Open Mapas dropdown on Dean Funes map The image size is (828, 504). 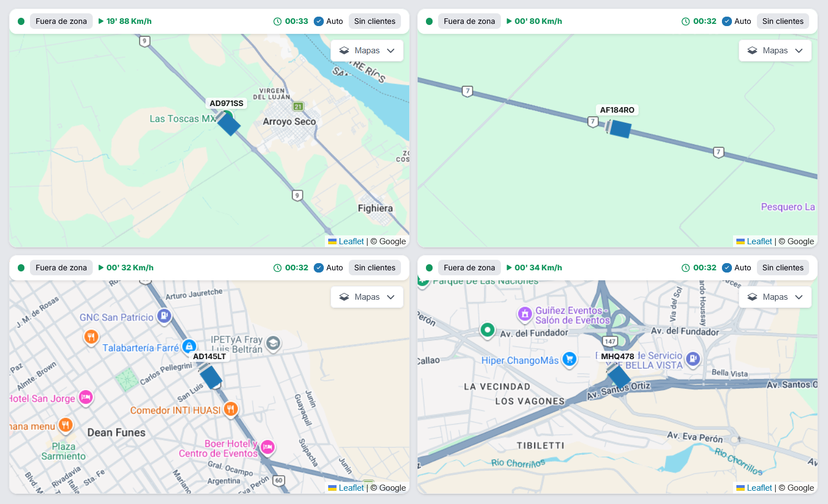click(x=367, y=297)
